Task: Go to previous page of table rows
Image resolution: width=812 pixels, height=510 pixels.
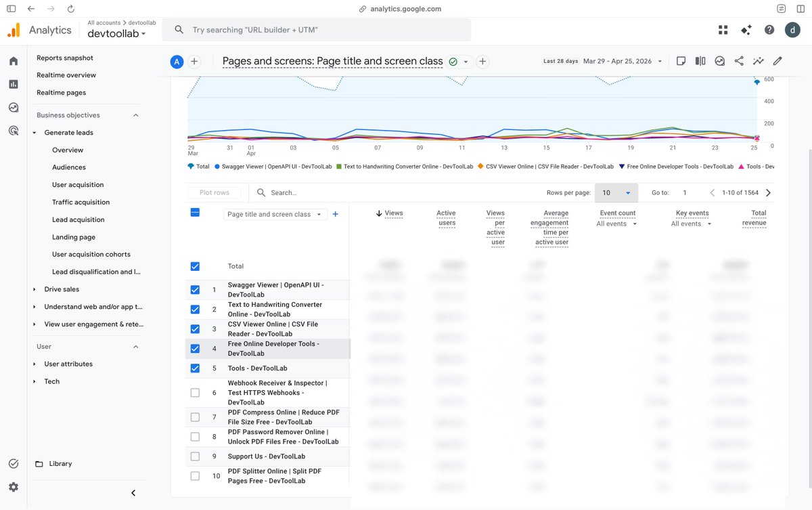Action: coord(713,193)
